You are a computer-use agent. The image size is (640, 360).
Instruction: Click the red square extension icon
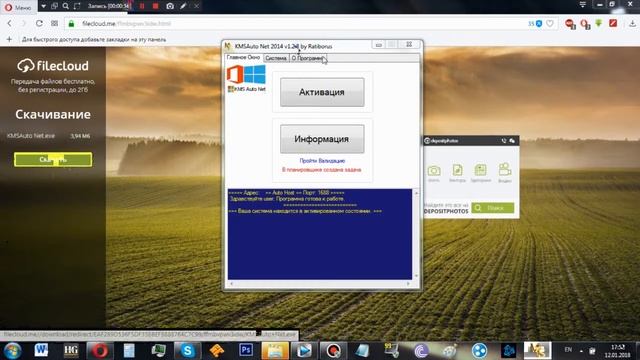point(613,23)
